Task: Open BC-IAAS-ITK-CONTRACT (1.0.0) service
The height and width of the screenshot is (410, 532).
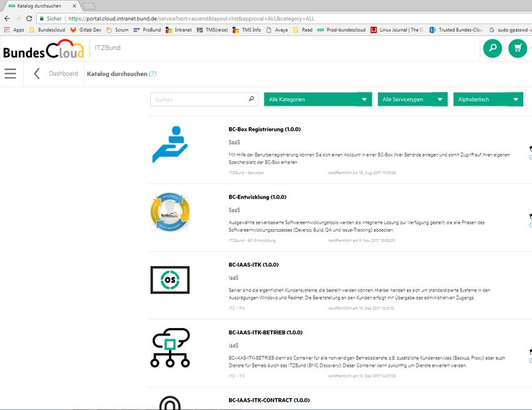Action: click(x=269, y=400)
